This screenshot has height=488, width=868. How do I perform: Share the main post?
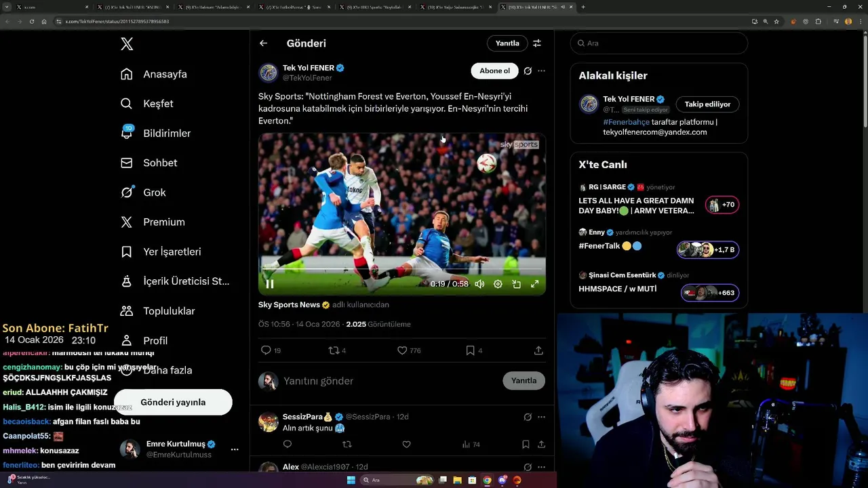[538, 350]
